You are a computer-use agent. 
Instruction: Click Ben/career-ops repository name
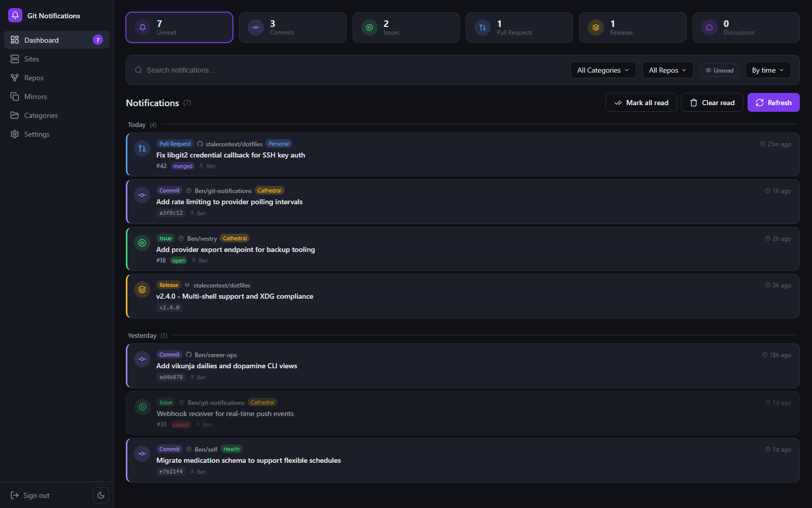216,355
